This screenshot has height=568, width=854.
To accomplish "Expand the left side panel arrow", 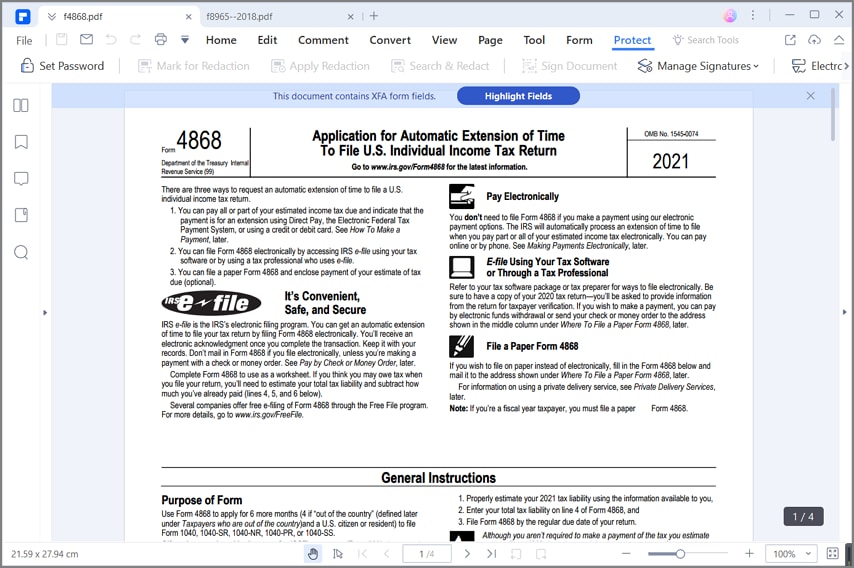I will 45,313.
